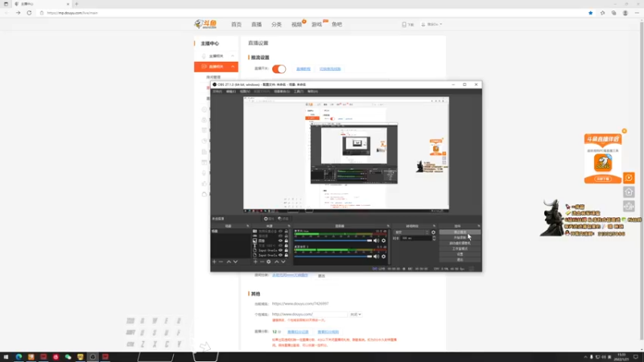Mute the bottom mixer audio channel
The width and height of the screenshot is (644, 362).
pos(376,257)
